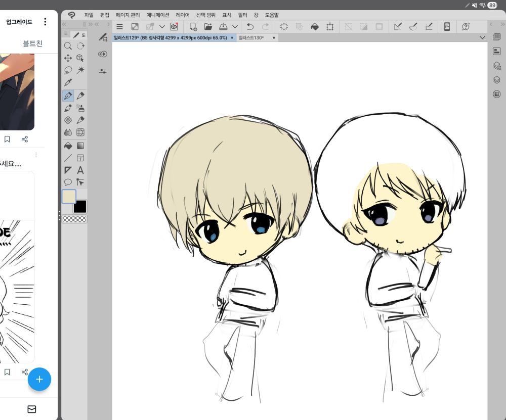Screen dimensions: 506x420
Task: Select the black sub color swatch
Action: (80, 207)
